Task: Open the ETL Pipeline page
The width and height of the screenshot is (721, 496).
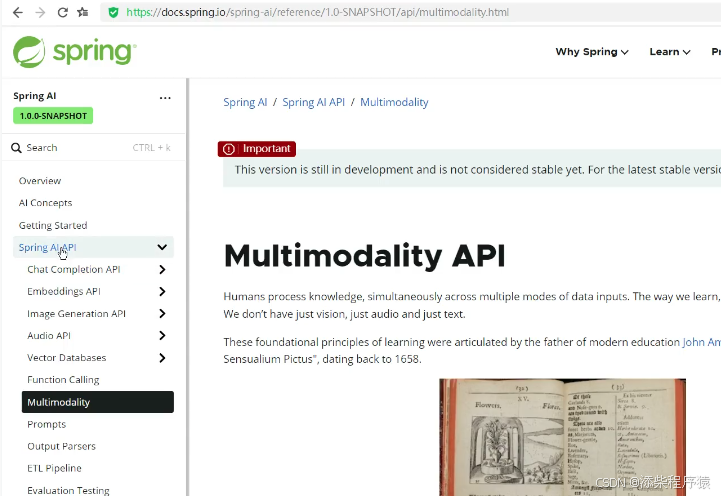Action: click(54, 468)
